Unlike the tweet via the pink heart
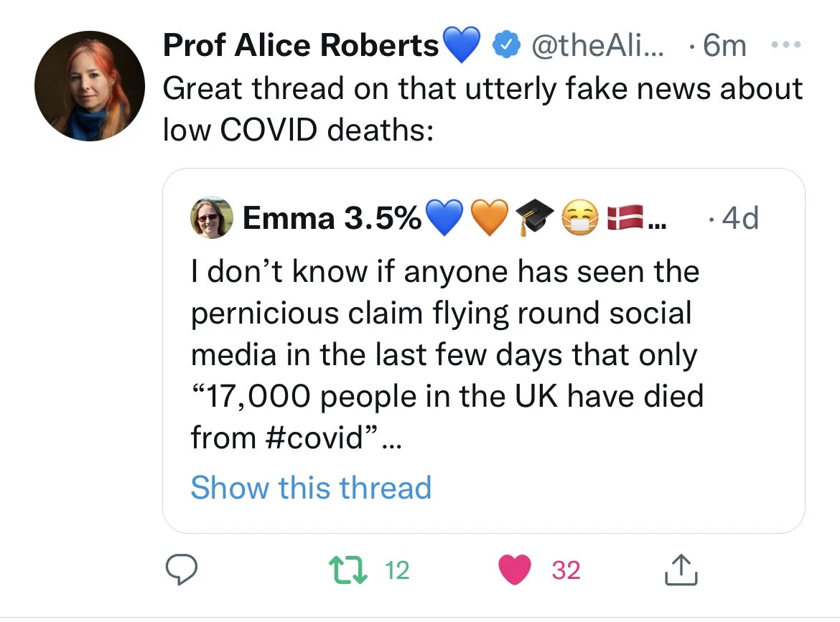 (514, 570)
